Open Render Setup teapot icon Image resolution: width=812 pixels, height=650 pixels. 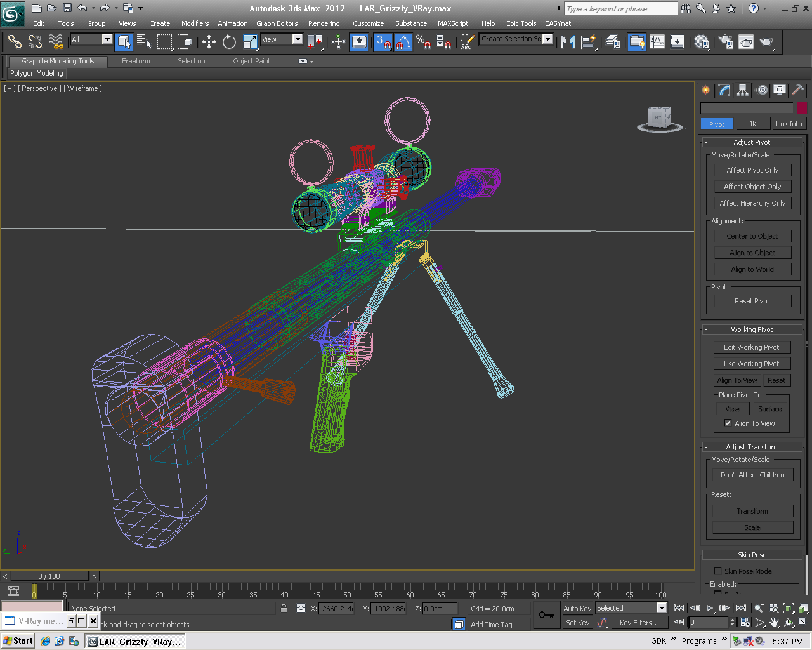point(726,42)
